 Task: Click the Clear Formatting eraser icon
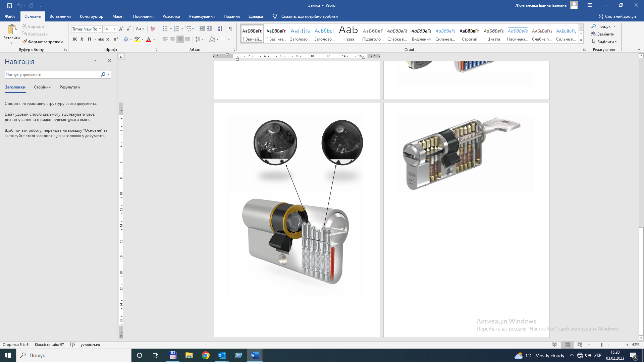tap(153, 29)
